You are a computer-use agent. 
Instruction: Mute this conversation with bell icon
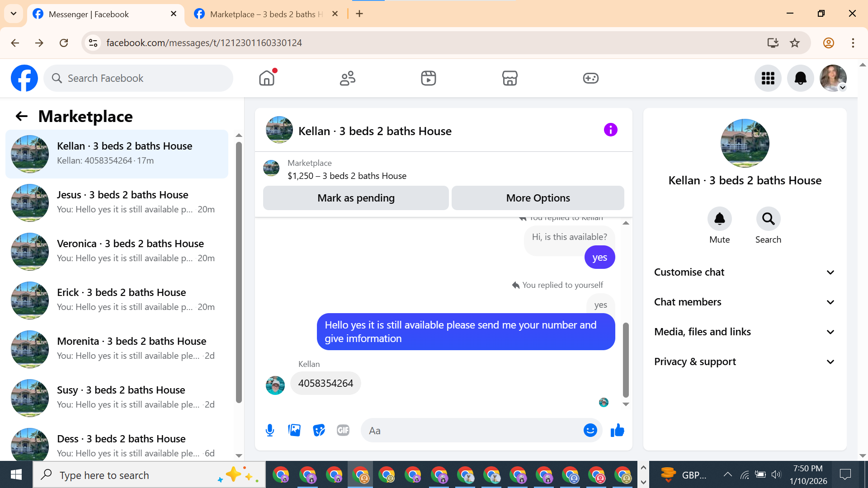click(x=719, y=219)
